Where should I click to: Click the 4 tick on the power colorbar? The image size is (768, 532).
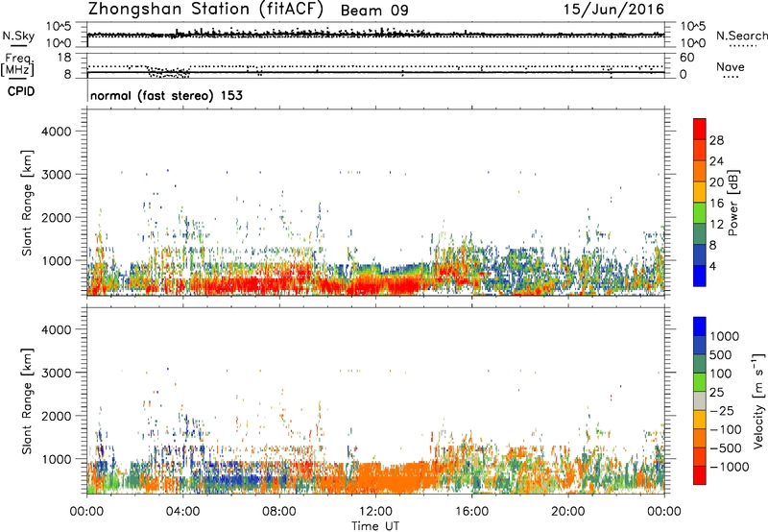(x=713, y=266)
